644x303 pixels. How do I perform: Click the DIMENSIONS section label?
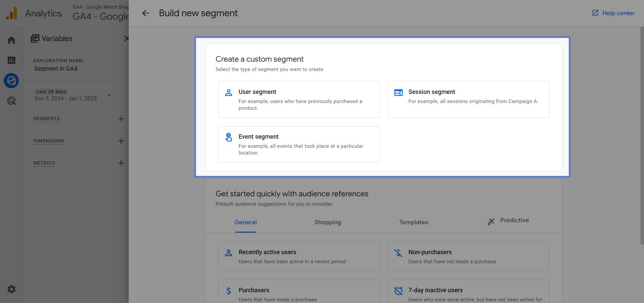click(48, 141)
